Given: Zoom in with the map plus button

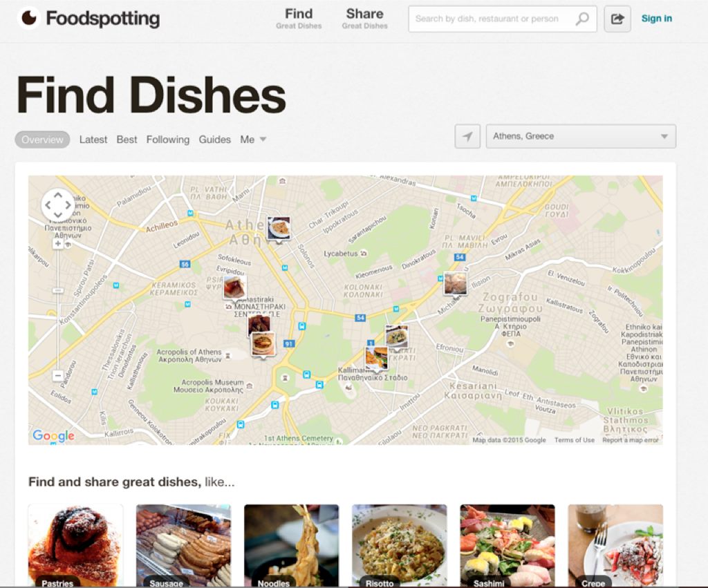Looking at the screenshot, I should coord(58,244).
